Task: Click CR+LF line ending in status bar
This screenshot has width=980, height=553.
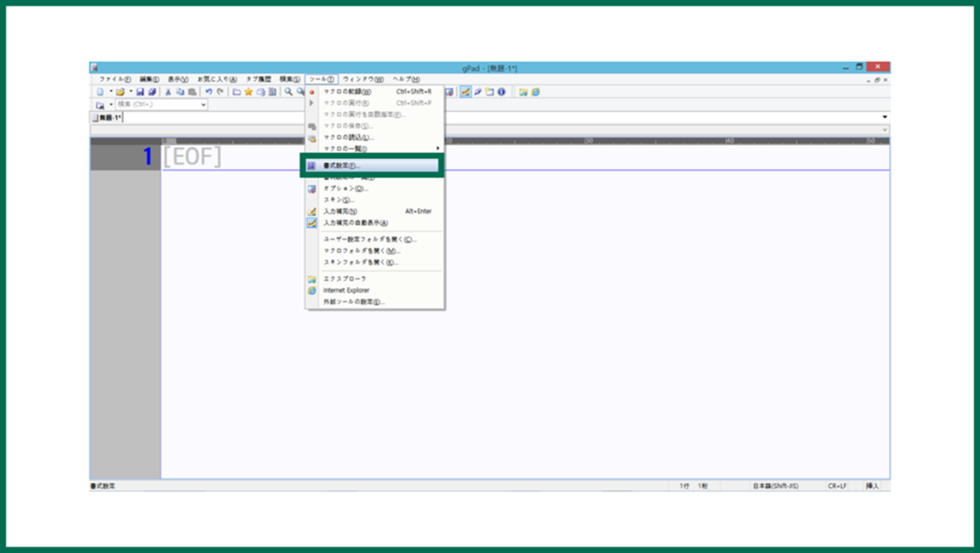Action: pyautogui.click(x=837, y=486)
